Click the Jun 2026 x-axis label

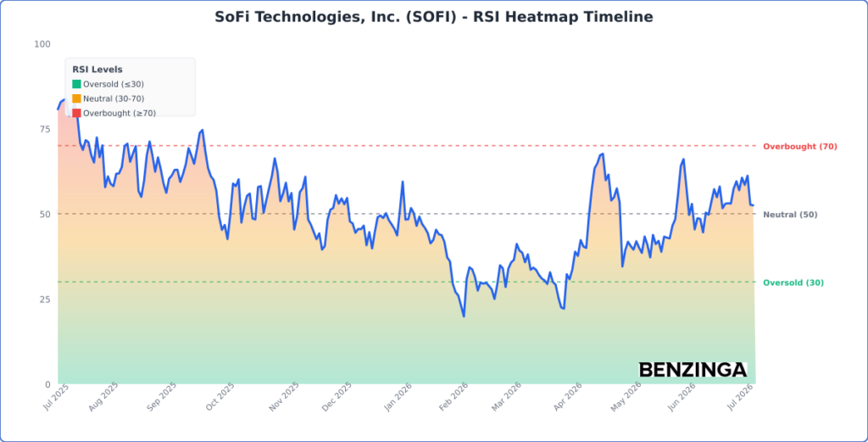tap(682, 395)
